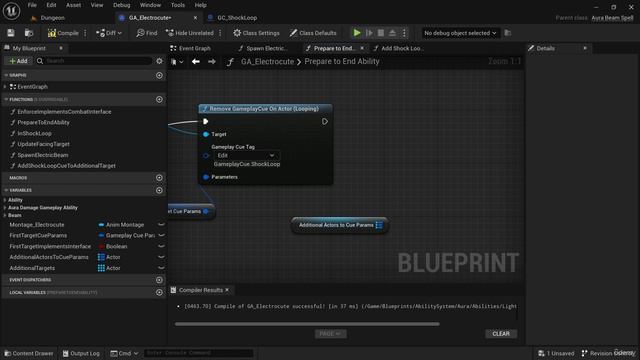
Task: Open the Event Graph tab
Action: (191, 48)
